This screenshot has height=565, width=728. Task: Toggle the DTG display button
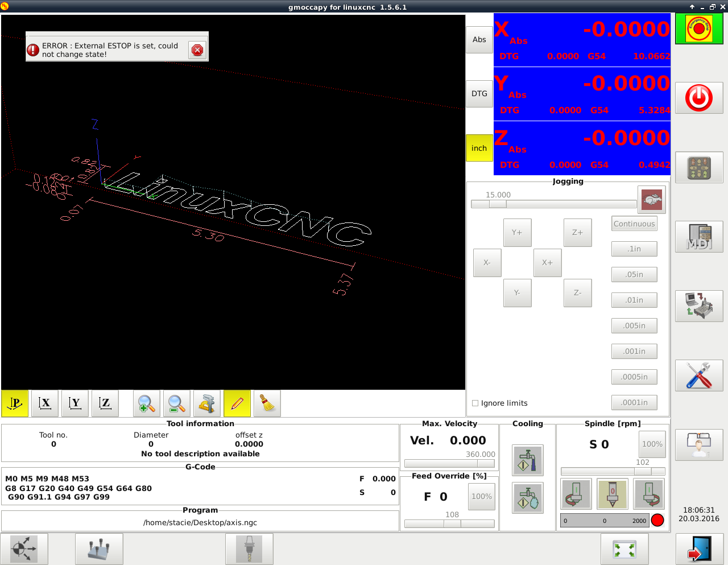tap(479, 94)
